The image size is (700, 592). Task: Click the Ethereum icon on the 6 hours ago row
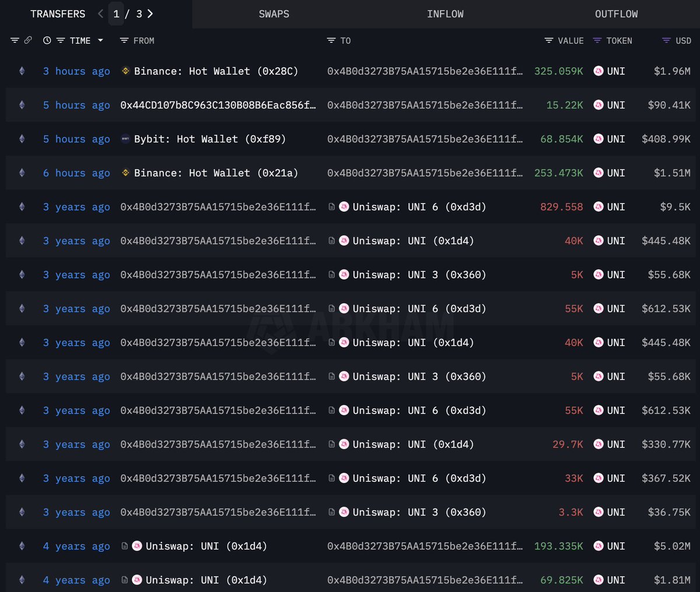pyautogui.click(x=22, y=173)
